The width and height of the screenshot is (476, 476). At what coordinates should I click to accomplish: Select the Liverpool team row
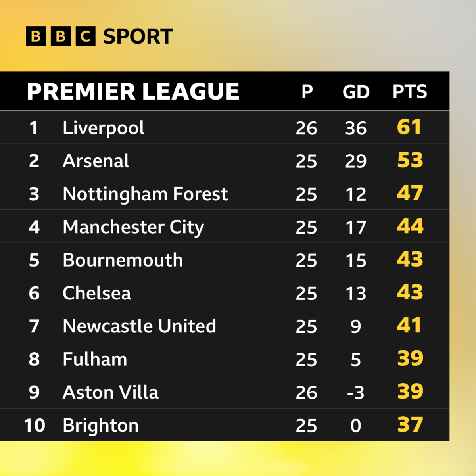click(x=225, y=127)
